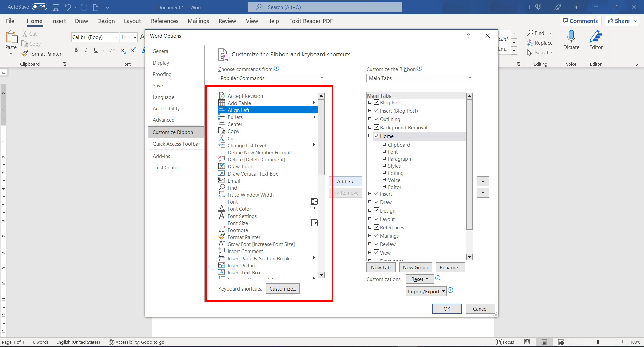Open the Editor pen icon

(596, 36)
